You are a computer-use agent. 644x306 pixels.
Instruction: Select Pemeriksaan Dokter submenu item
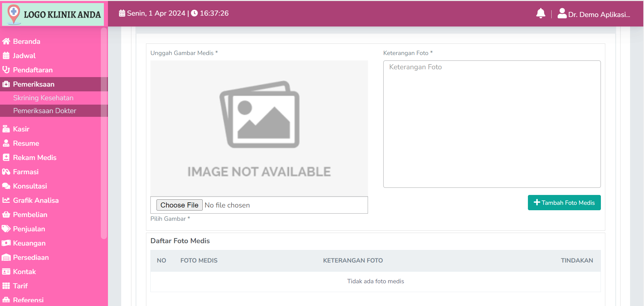point(44,111)
